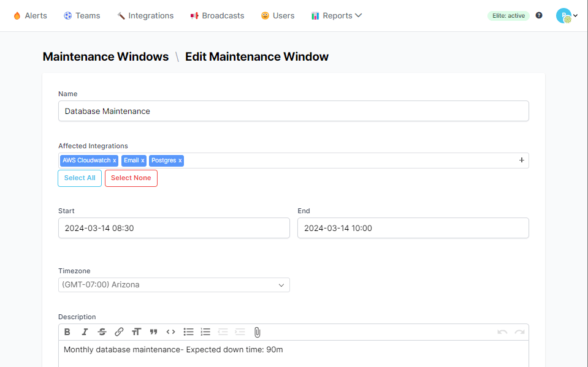Open the Timezone dropdown
Screen dimensions: 588x367
pos(174,285)
